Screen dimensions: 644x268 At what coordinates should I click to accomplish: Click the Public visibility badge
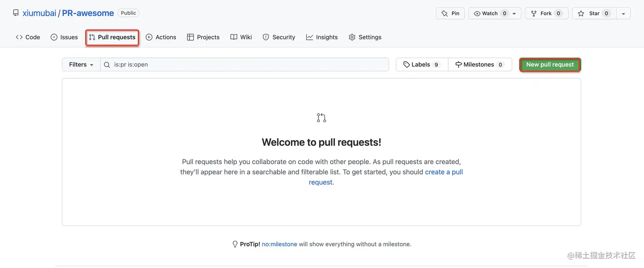(x=128, y=13)
